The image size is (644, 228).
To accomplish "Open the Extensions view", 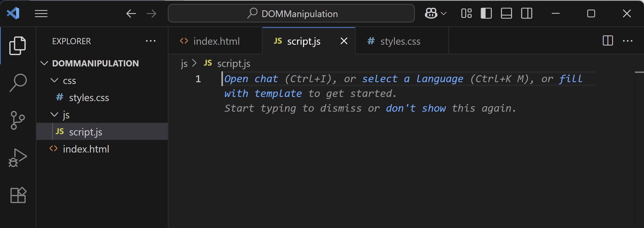I will pos(18,195).
